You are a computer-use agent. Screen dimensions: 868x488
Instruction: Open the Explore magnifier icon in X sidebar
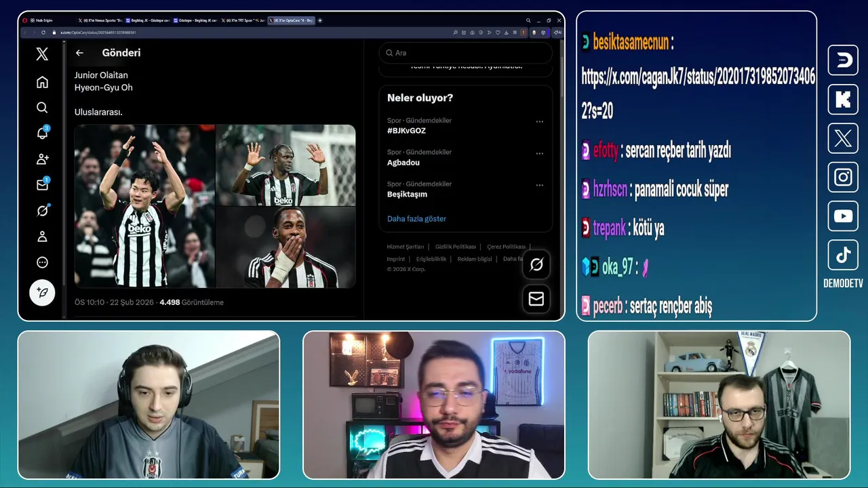click(x=42, y=108)
